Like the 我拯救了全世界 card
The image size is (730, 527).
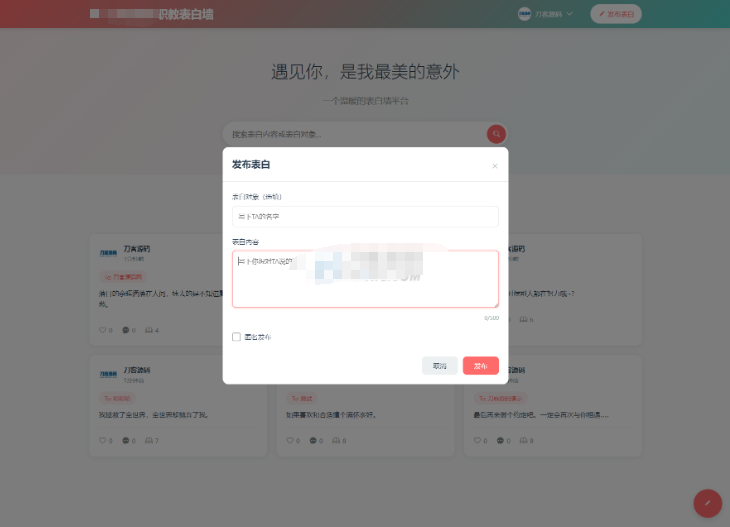pos(102,440)
